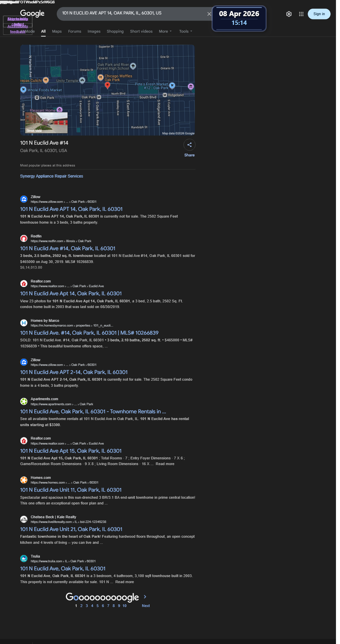The height and width of the screenshot is (644, 340).
Task: Open Redfin 101 N Euclid Ave #14 result
Action: pos(68,249)
